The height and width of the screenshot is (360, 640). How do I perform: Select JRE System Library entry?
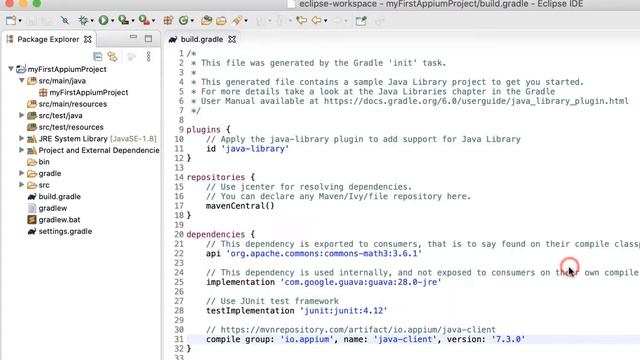[97, 139]
